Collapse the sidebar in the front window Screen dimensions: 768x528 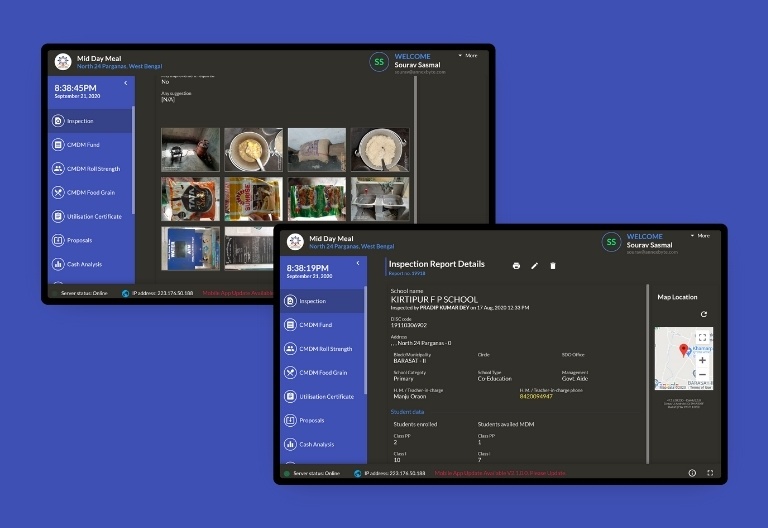(358, 263)
